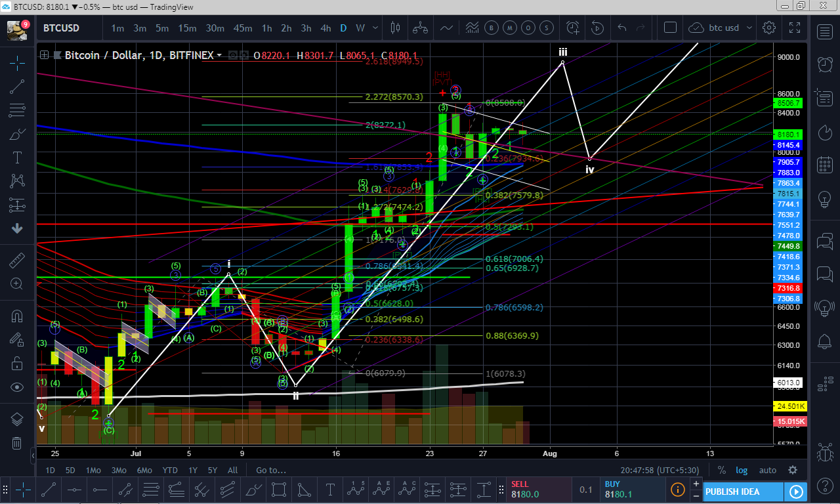Open bottom chart properties gear
Image resolution: width=840 pixels, height=504 pixels.
pos(793,470)
